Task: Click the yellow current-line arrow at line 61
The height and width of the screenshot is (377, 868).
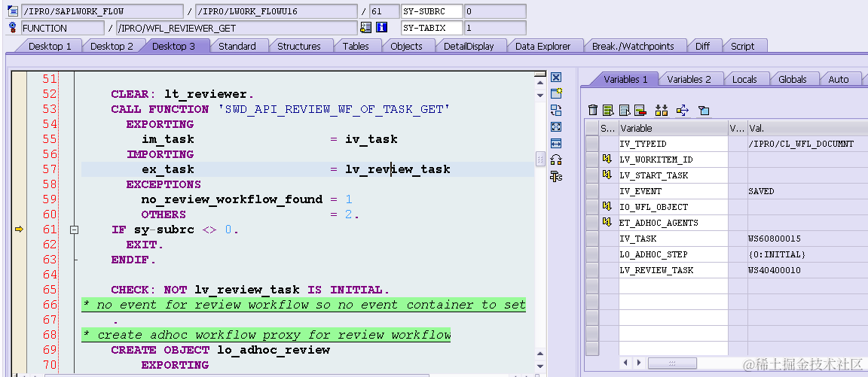Action: coord(20,230)
